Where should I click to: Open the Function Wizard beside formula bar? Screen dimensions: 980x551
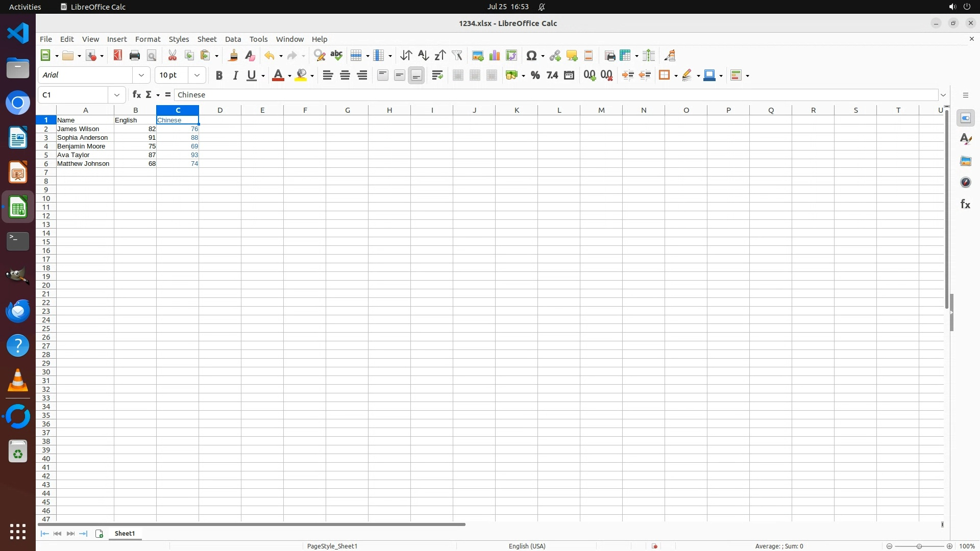click(x=136, y=95)
